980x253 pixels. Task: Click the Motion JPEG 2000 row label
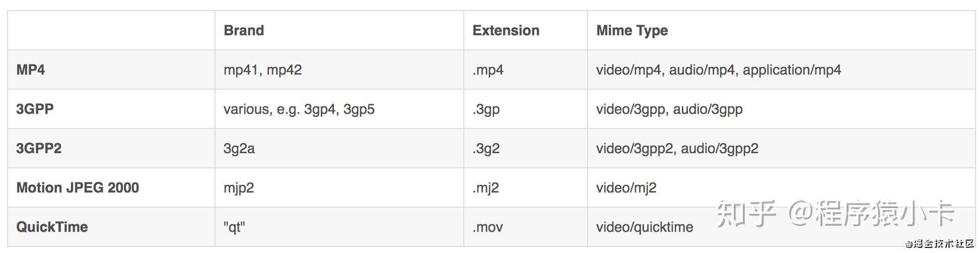click(x=78, y=187)
